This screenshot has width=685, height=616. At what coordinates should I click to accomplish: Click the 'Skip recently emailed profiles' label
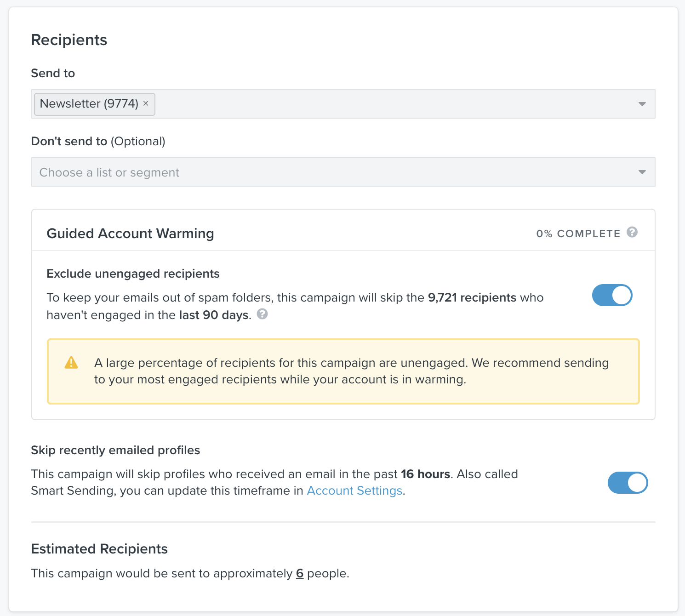115,450
